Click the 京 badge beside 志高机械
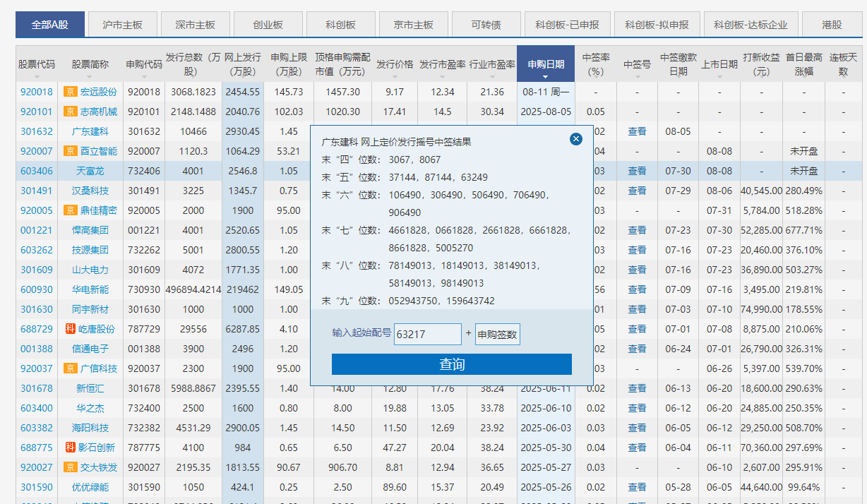The height and width of the screenshot is (504, 867). click(x=69, y=112)
